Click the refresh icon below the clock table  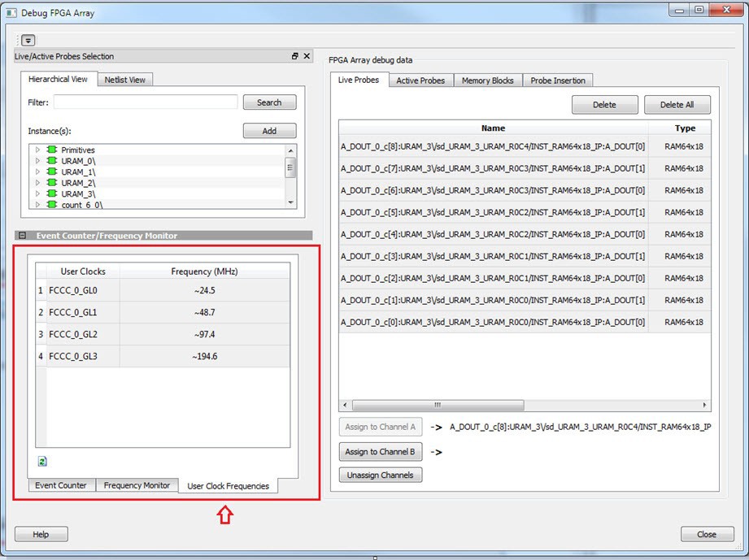pos(42,461)
